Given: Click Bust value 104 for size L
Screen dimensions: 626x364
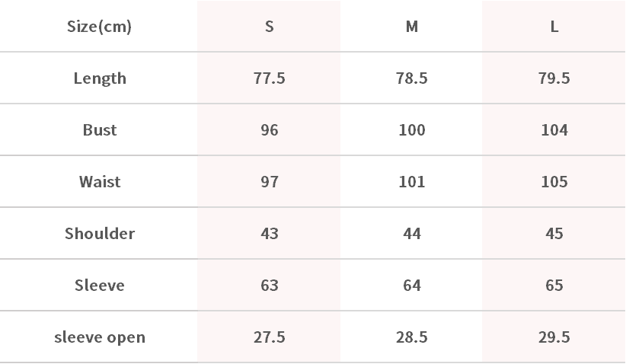Looking at the screenshot, I should pyautogui.click(x=554, y=130).
